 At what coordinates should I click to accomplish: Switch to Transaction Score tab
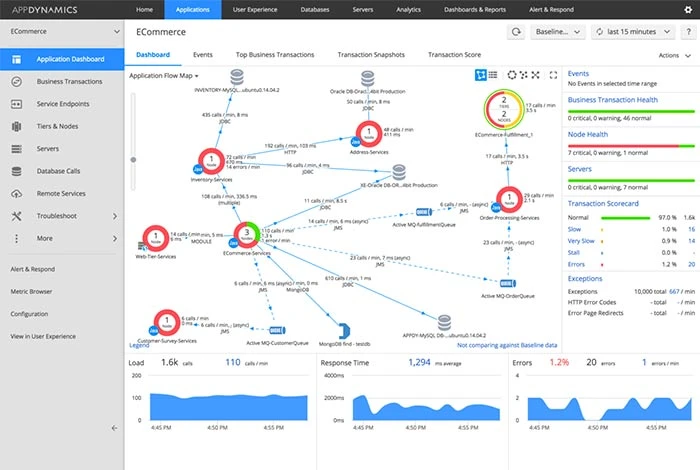[x=454, y=54]
